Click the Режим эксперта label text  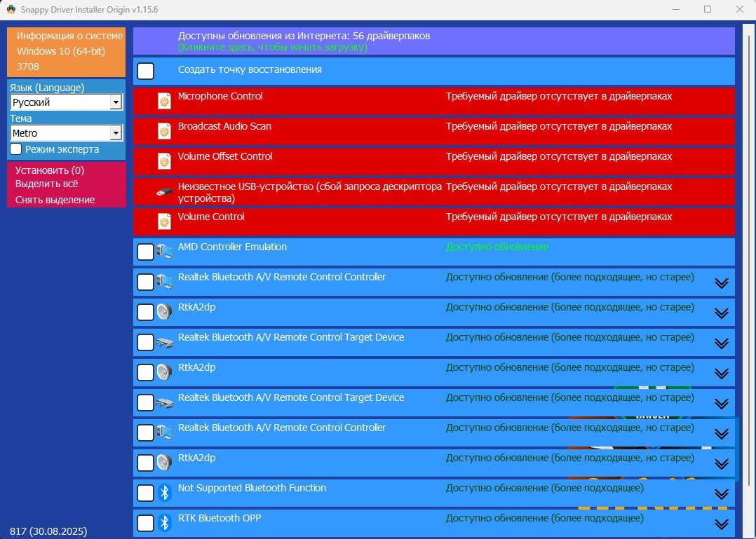(62, 149)
